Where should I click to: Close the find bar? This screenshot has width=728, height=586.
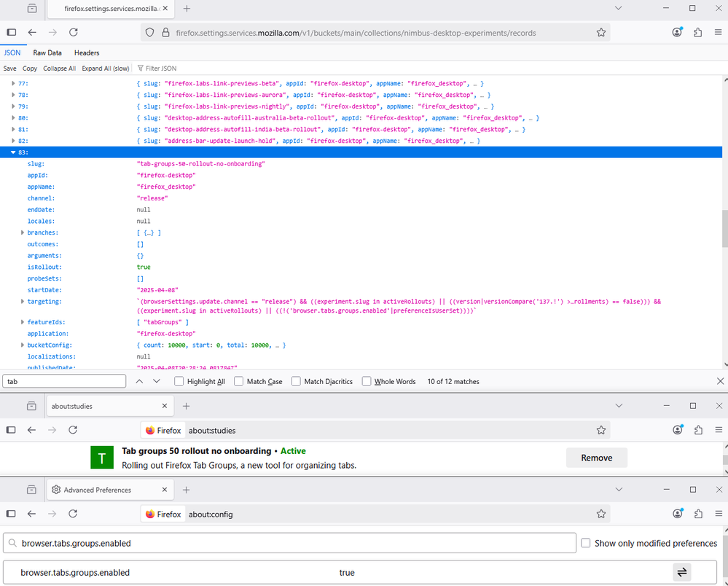720,381
